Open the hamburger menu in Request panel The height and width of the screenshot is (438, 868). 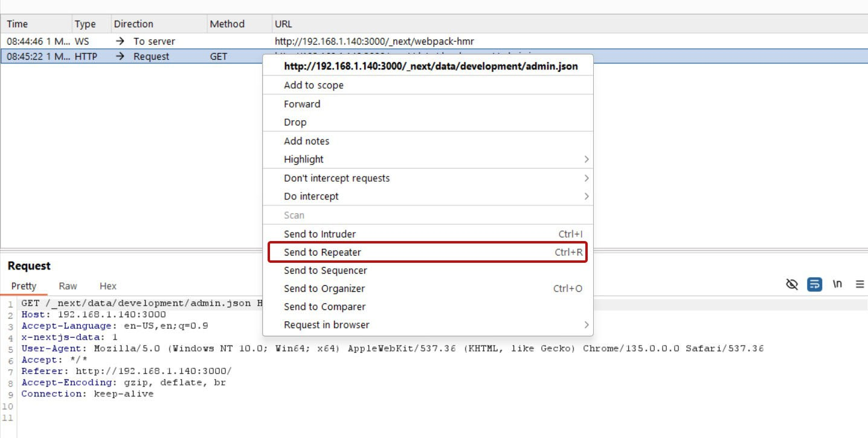pos(860,284)
